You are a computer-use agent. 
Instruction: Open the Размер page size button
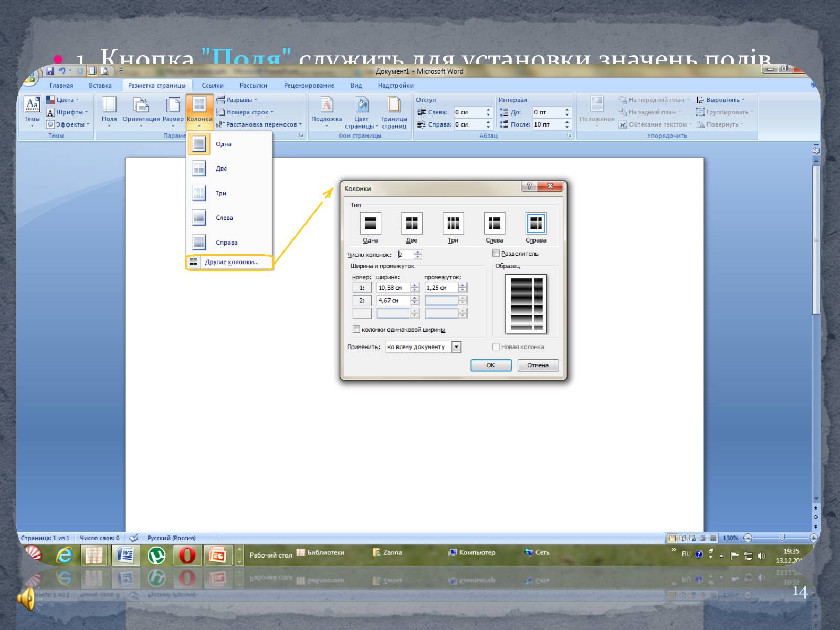[x=173, y=112]
